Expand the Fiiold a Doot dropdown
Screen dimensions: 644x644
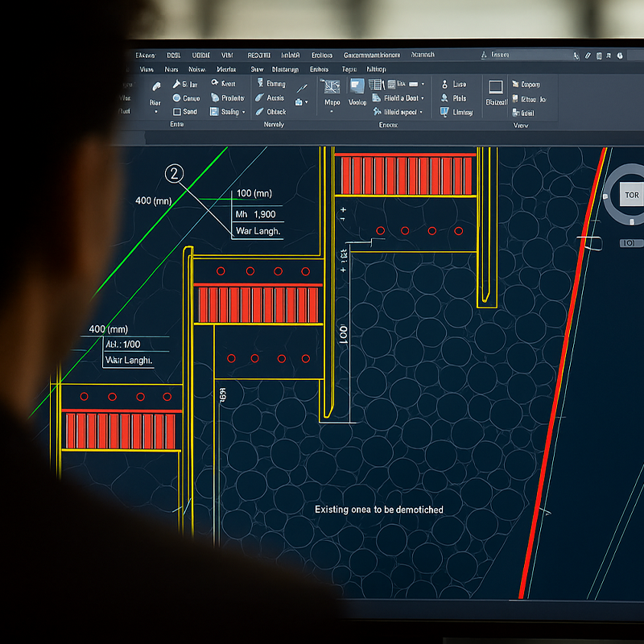click(x=423, y=98)
